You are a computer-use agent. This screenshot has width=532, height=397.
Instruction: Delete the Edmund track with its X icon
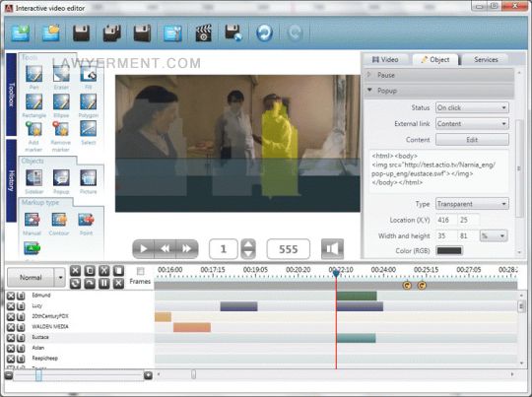click(x=11, y=296)
